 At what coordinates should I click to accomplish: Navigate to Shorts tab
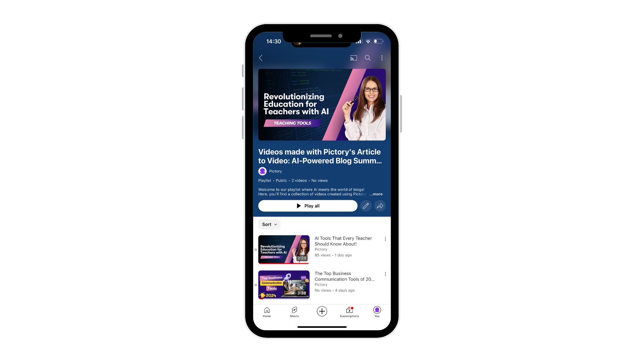tap(294, 312)
